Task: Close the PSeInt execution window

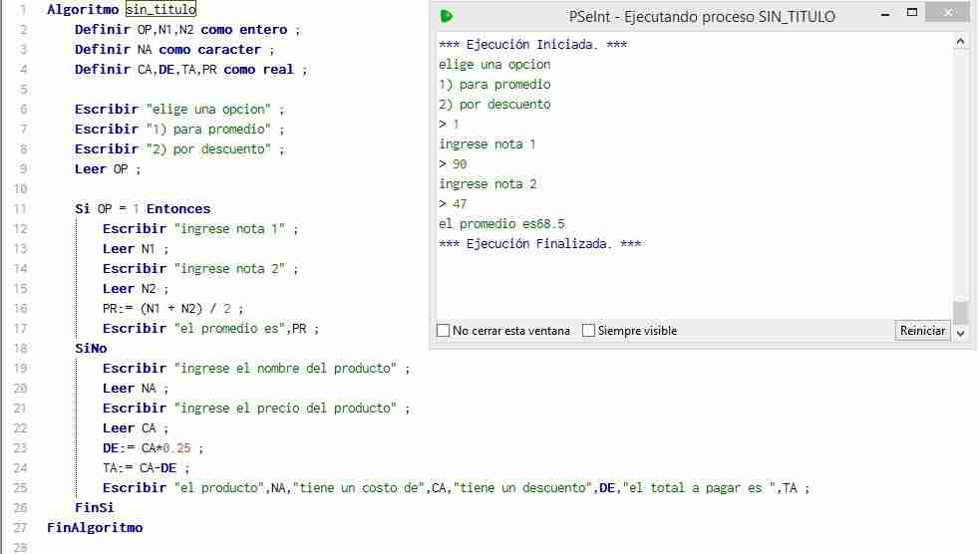Action: (947, 13)
